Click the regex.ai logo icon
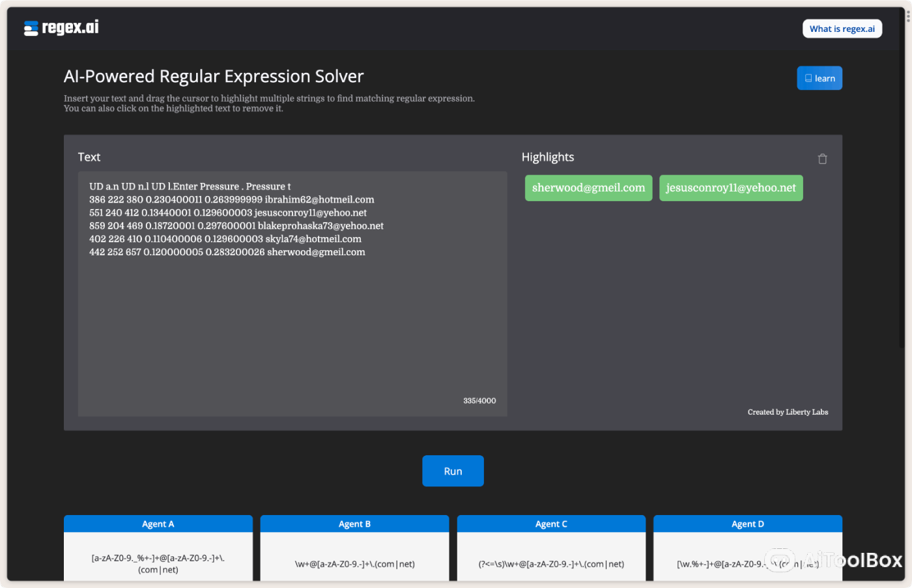The height and width of the screenshot is (588, 912). pyautogui.click(x=29, y=27)
